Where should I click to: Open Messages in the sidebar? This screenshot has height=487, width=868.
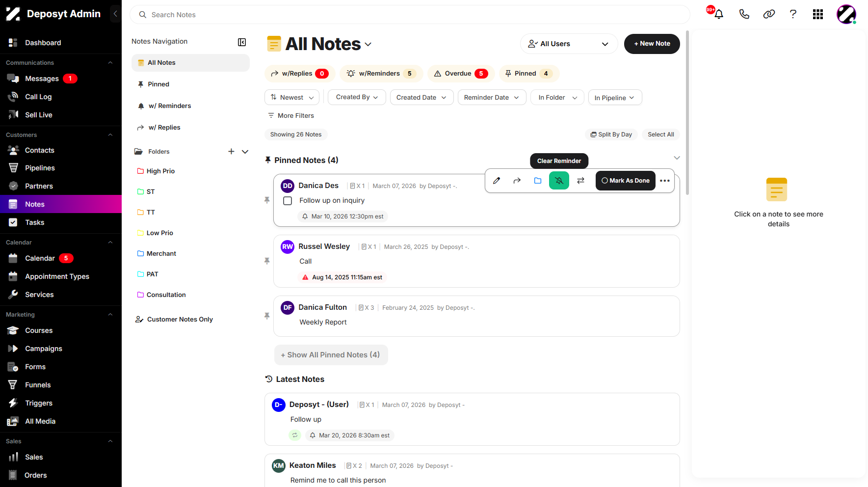tap(61, 79)
